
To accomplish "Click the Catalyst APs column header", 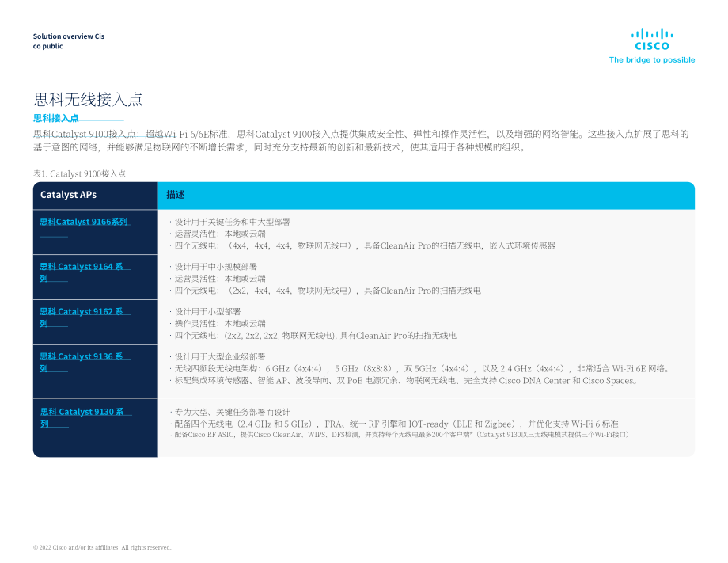I will (x=68, y=195).
